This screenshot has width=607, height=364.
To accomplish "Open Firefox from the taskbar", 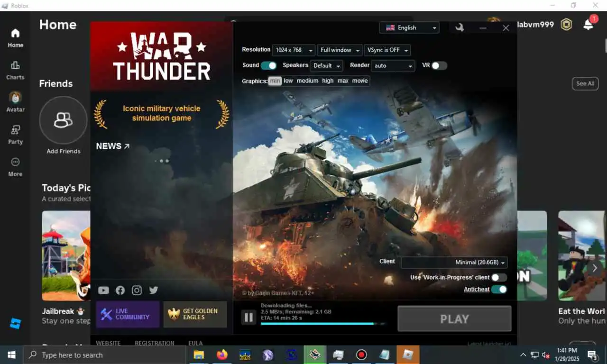I will pos(222,355).
